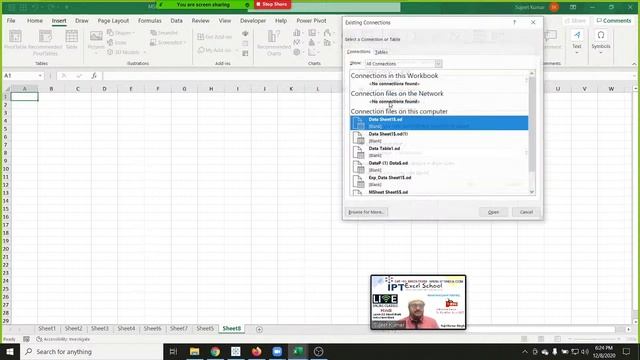Viewport: 640px width, 360px height.
Task: Select the highlighted Data Sheet1$.od connection
Action: point(439,123)
